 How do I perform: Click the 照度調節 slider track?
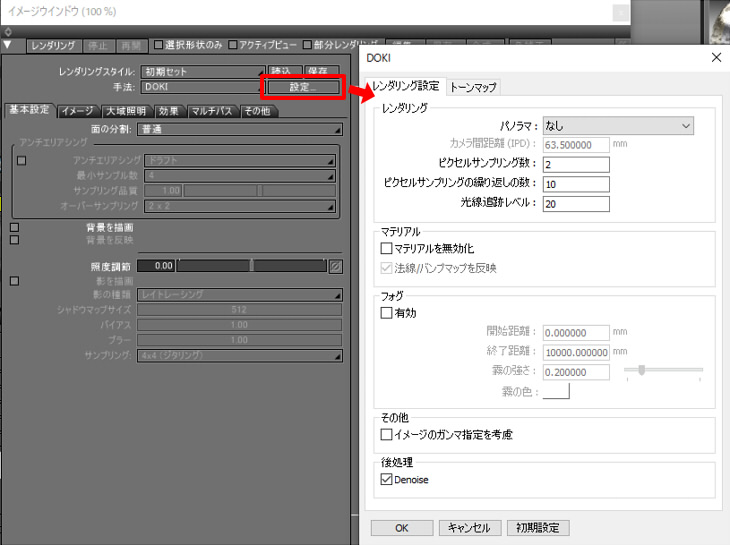(x=252, y=266)
